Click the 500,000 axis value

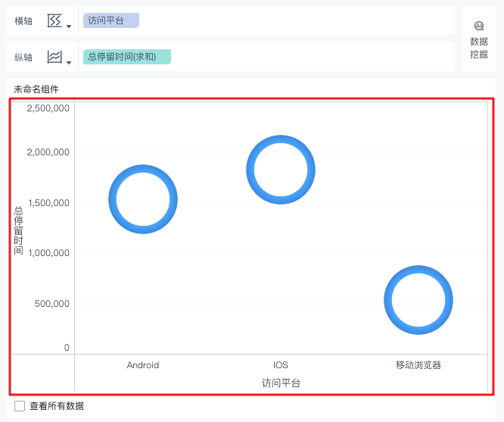[x=52, y=304]
